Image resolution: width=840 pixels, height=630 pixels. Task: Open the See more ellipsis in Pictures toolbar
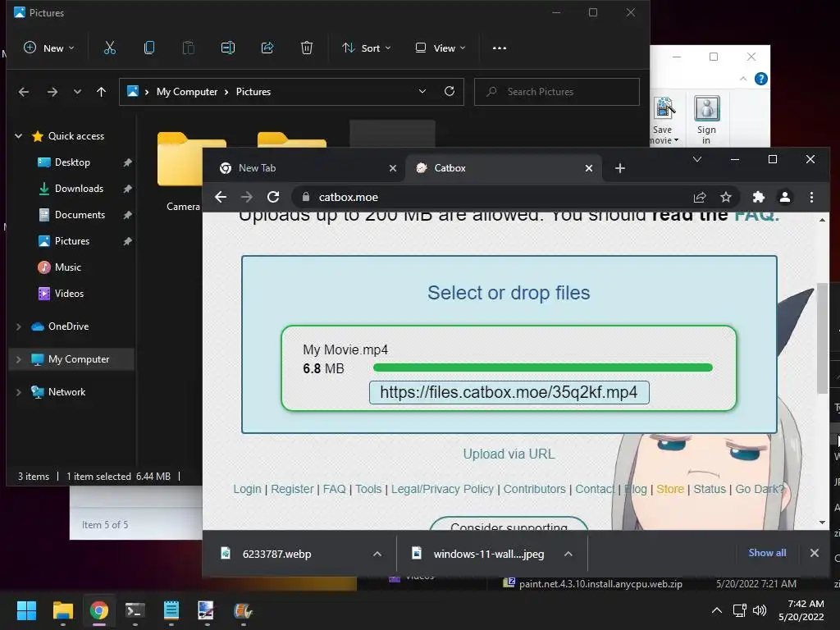[500, 48]
